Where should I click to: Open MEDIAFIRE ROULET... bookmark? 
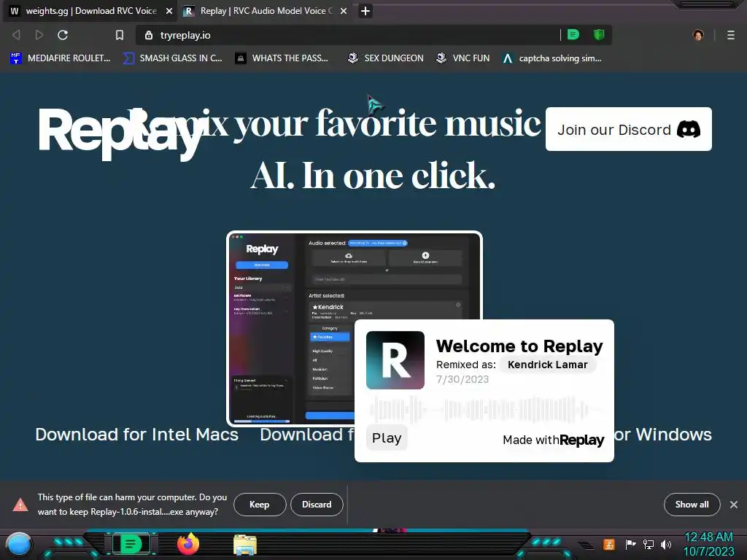[x=60, y=58]
